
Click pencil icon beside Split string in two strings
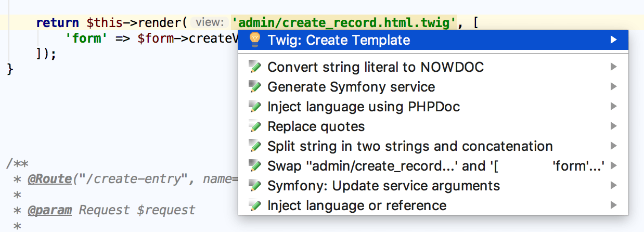tap(255, 146)
